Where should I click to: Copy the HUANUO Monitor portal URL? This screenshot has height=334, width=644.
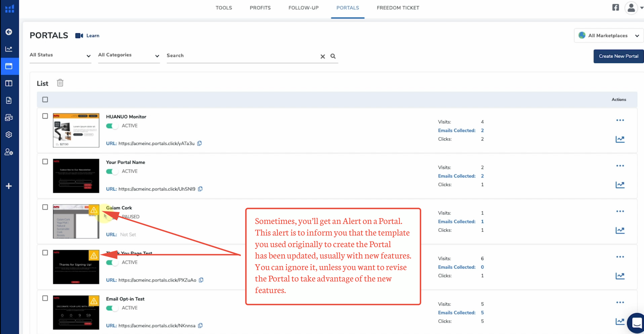tap(199, 143)
